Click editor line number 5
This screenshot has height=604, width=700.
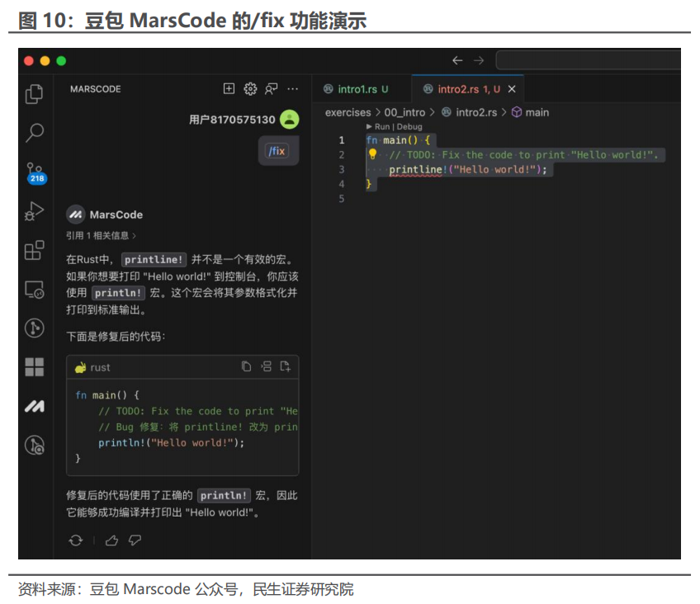[x=342, y=199]
